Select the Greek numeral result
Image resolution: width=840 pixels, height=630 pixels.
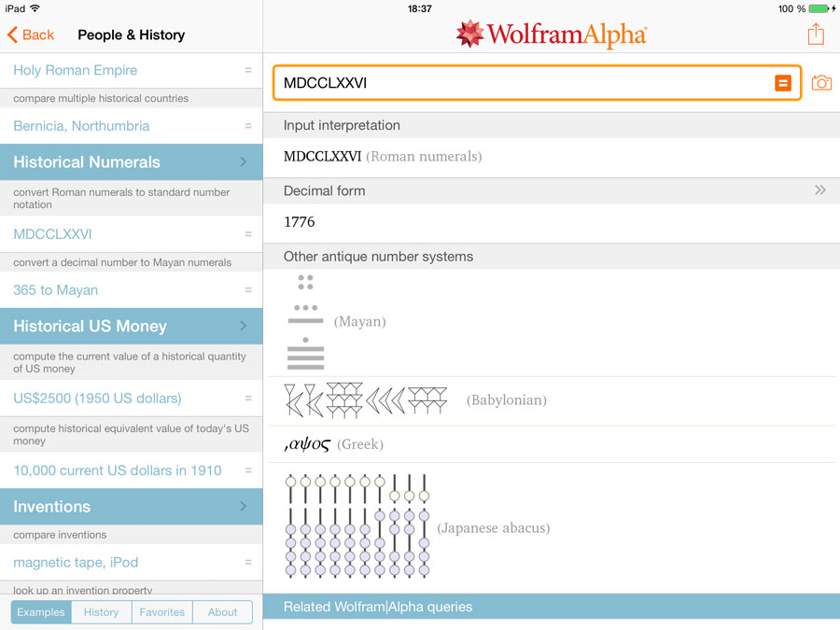pyautogui.click(x=307, y=444)
